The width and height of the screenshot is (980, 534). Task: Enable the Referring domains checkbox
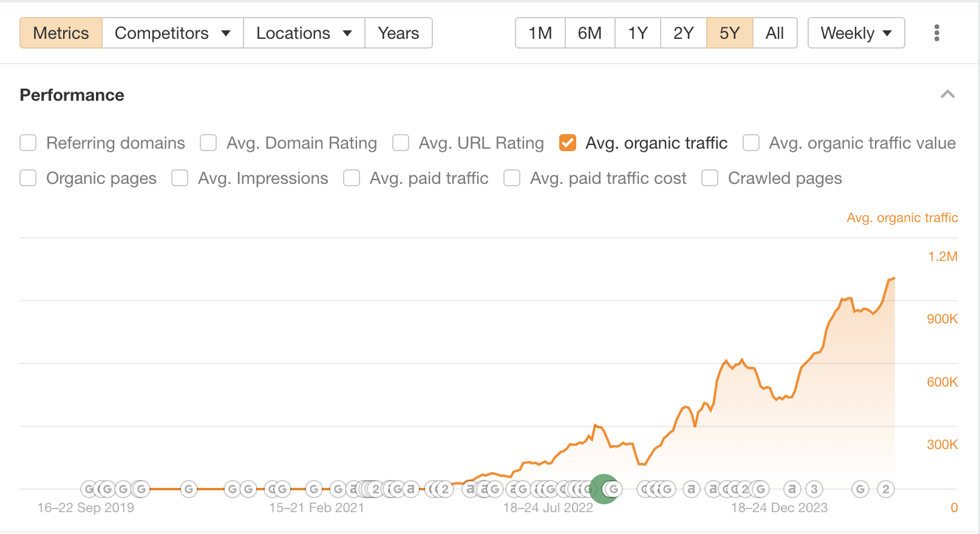[28, 143]
